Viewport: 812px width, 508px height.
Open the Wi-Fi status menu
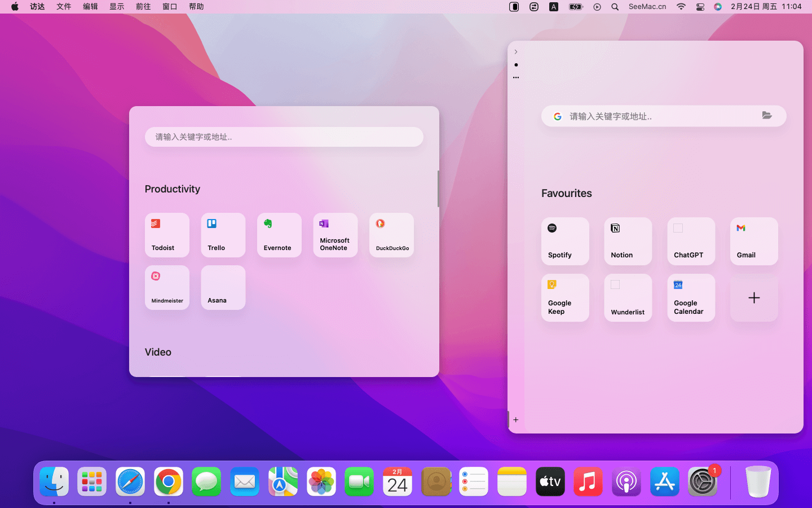coord(681,7)
